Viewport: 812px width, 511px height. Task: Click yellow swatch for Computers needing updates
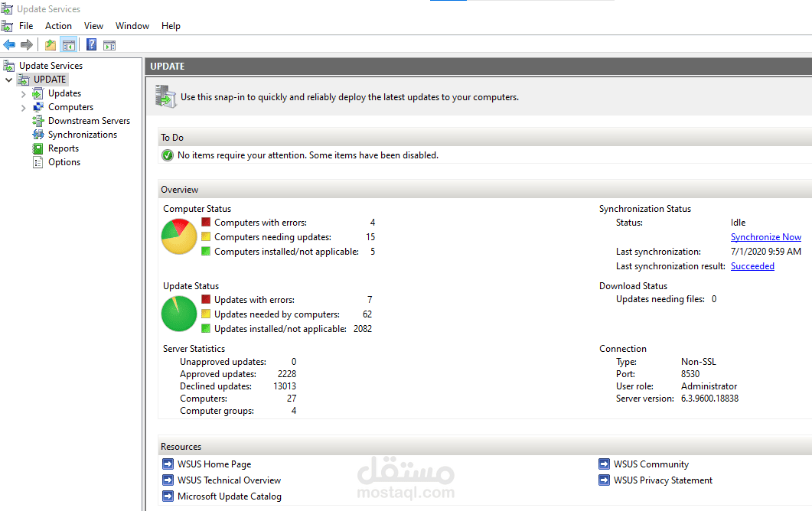206,236
